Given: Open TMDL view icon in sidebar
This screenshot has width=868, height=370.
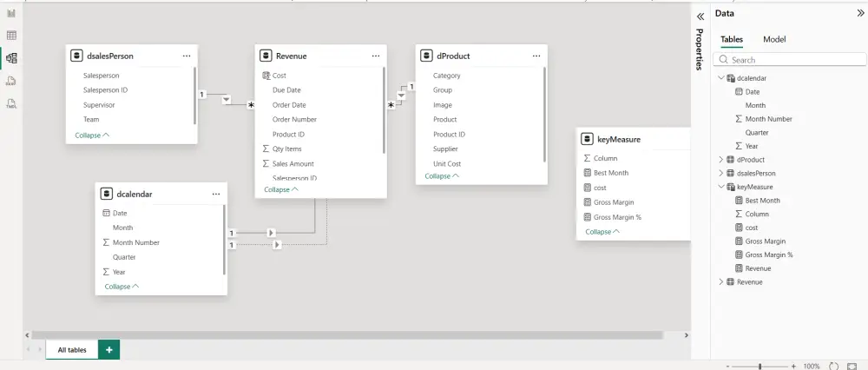Looking at the screenshot, I should [11, 103].
